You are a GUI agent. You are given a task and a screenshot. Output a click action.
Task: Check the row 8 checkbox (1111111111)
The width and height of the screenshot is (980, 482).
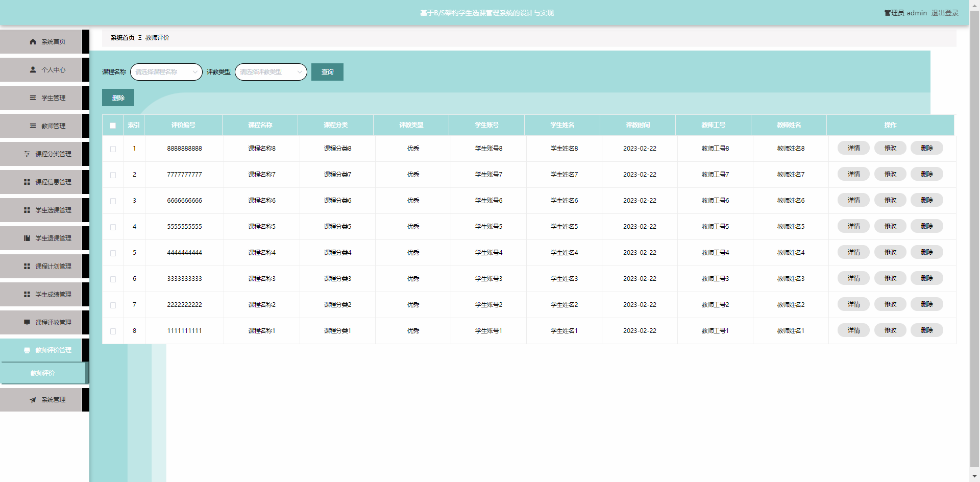pos(113,331)
